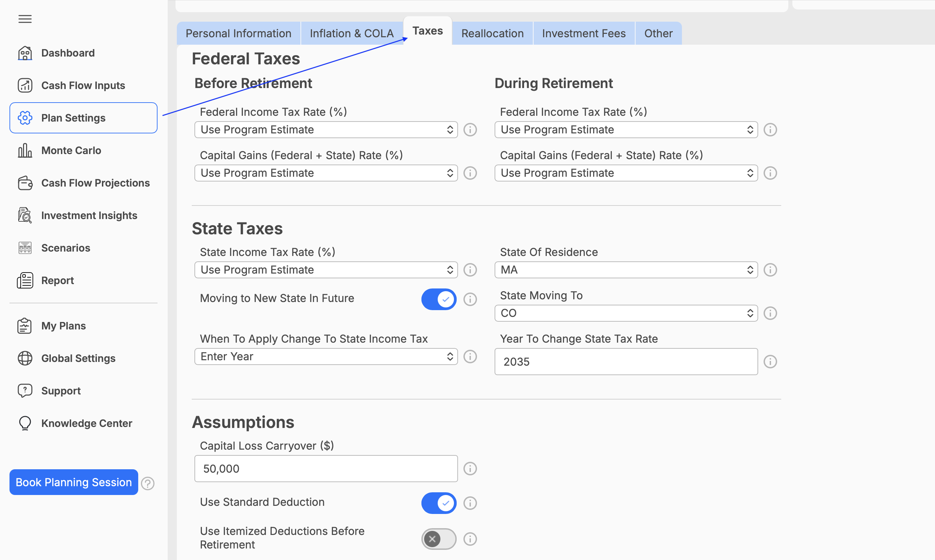Switch to Investment Fees tab
The width and height of the screenshot is (935, 560).
pos(584,33)
